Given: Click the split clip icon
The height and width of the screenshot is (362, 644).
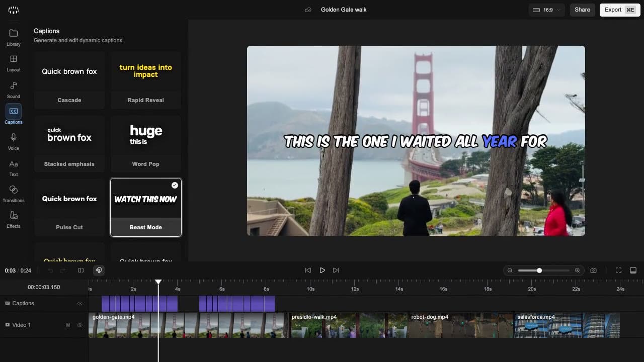Looking at the screenshot, I should (x=80, y=270).
